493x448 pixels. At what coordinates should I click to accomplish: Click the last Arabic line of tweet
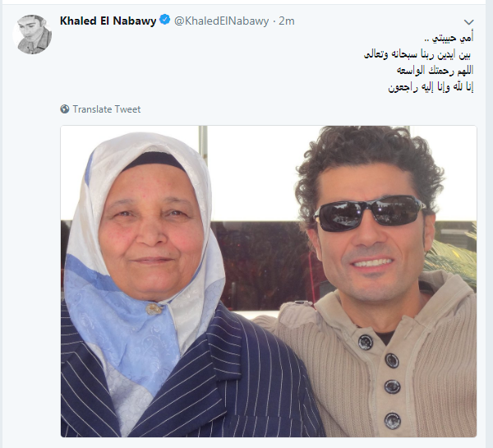coord(431,87)
